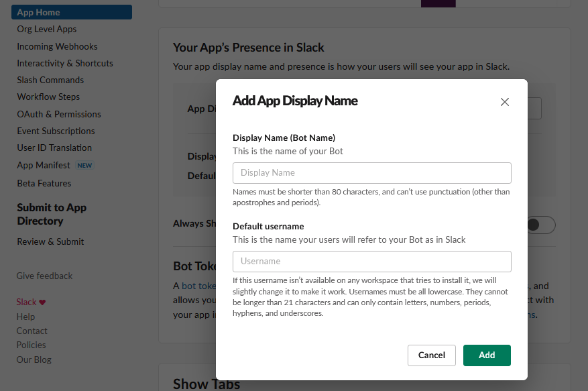Click the heart icon next to Slack
588x391 pixels.
click(42, 302)
